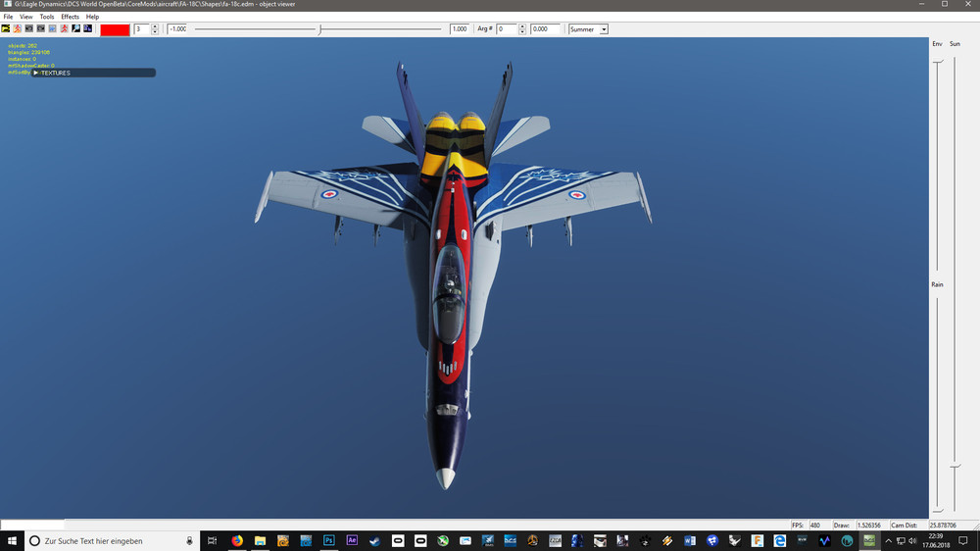This screenshot has height=551, width=980.
Task: Click the yellow 'objects: 262' stats text
Action: [x=23, y=46]
